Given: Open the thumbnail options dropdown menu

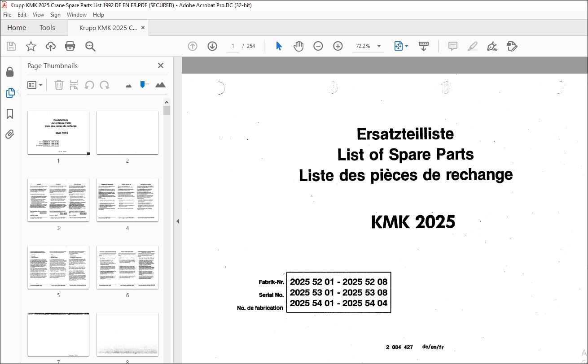Looking at the screenshot, I should 35,85.
